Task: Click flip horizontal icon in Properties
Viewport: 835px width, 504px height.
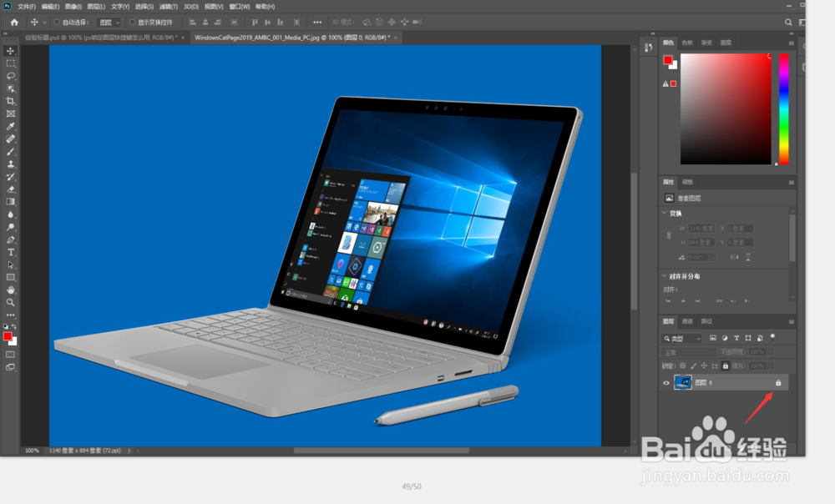Action: [x=734, y=257]
